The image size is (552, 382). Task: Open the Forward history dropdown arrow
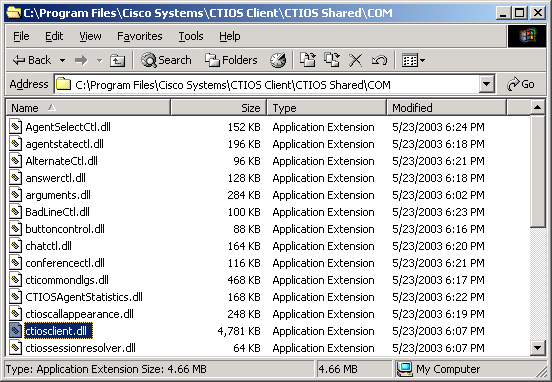(100, 61)
